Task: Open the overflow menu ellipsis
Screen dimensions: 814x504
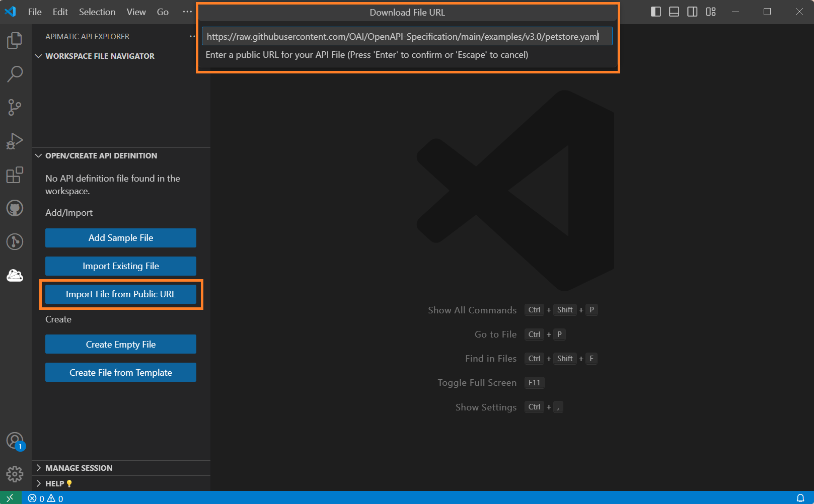Action: coord(187,12)
